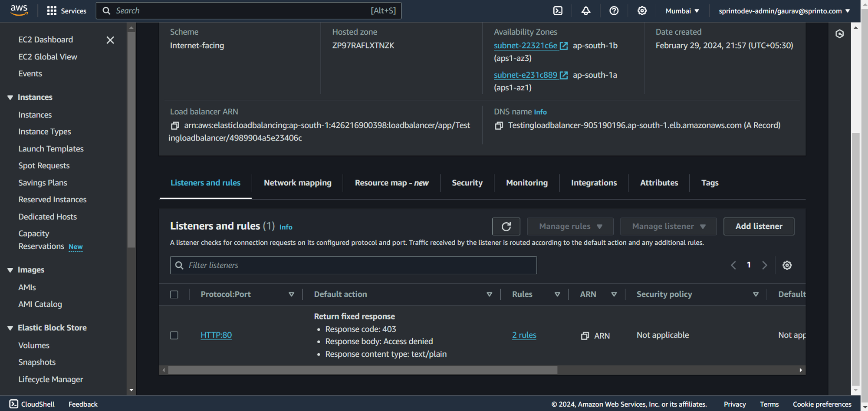
Task: Click the sidebar vertical scrollbar thumb
Action: [131, 139]
